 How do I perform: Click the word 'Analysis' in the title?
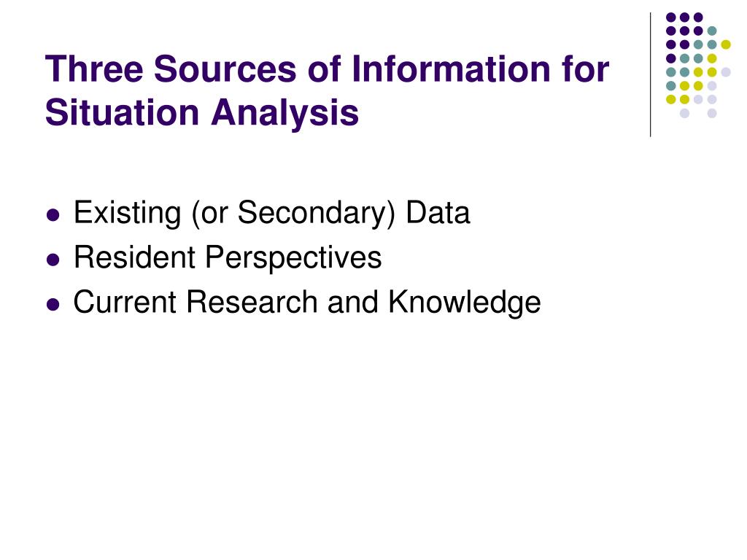[x=285, y=113]
